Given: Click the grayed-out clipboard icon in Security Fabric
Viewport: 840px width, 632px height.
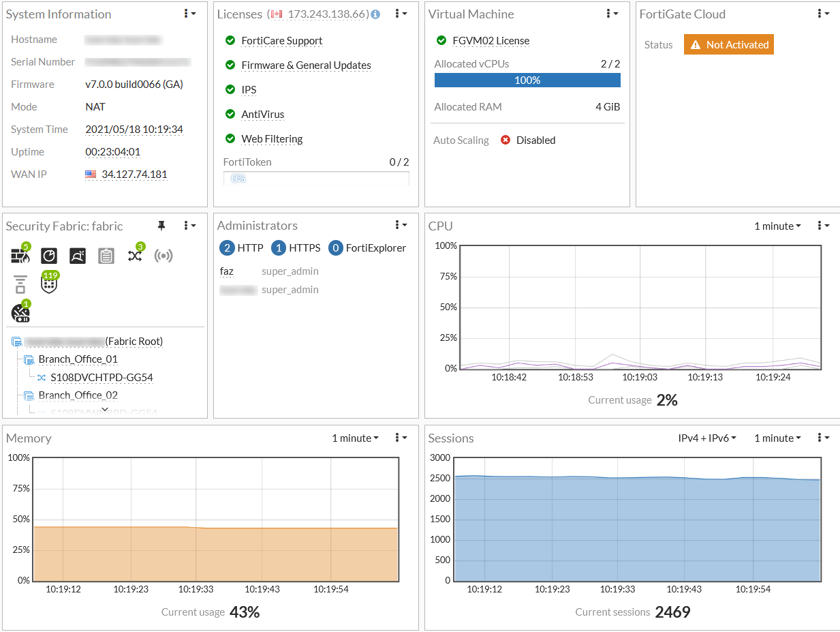Looking at the screenshot, I should [x=106, y=256].
